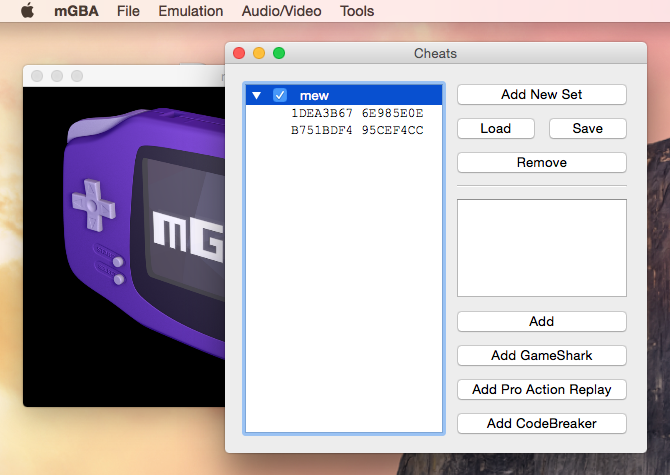Maximize the Cheats window
The image size is (670, 475).
279,53
